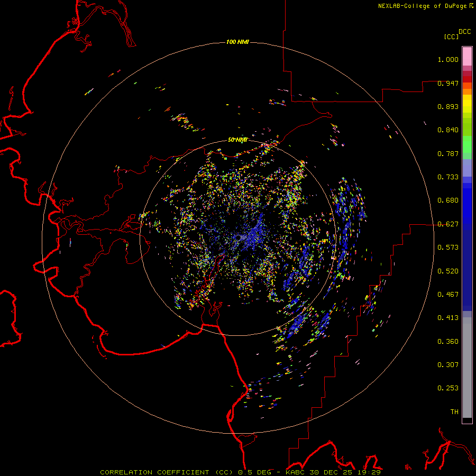Click the 0.627 scale value
The height and width of the screenshot is (476, 476).
click(x=448, y=224)
